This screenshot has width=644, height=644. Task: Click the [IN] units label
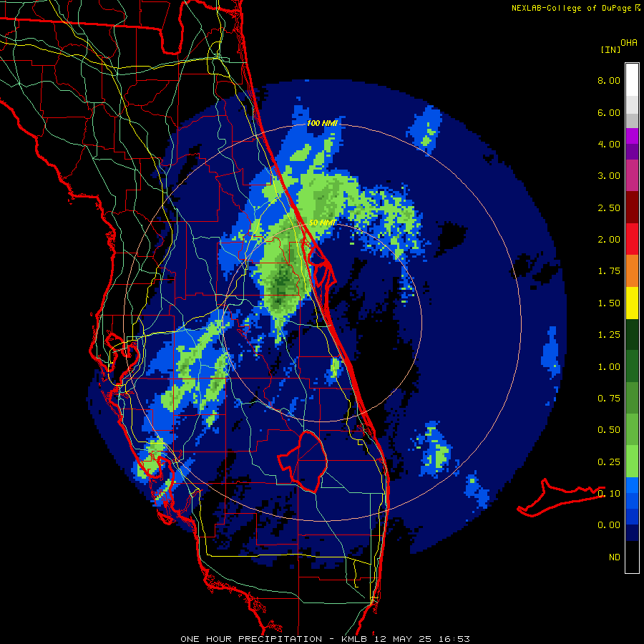pyautogui.click(x=610, y=49)
